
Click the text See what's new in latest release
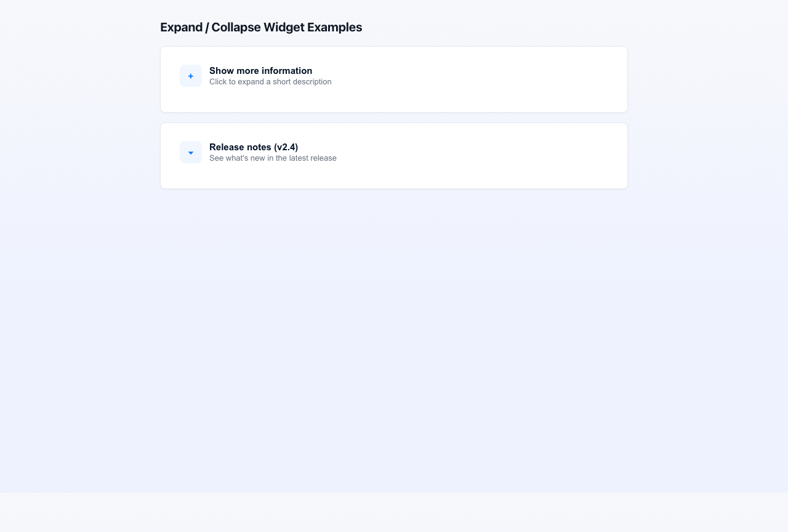tap(273, 158)
